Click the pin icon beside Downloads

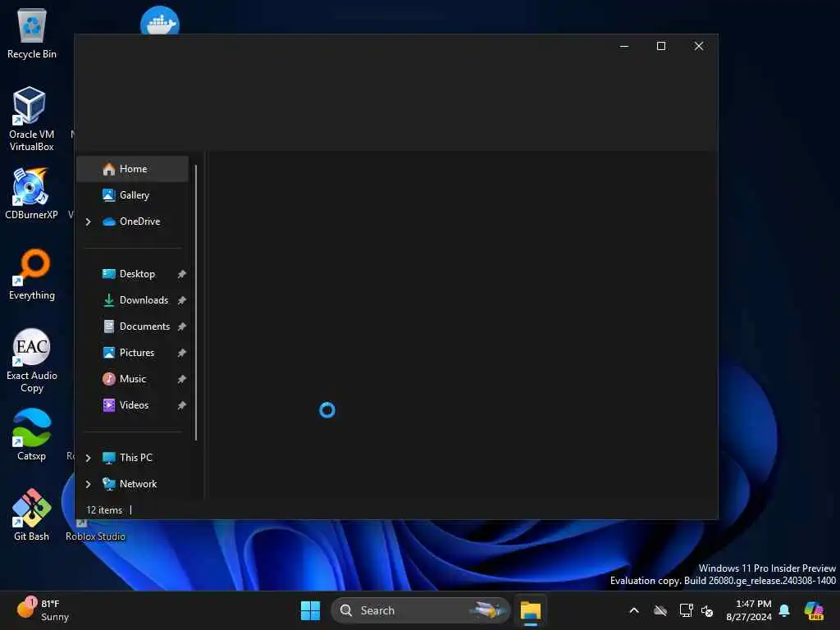coord(181,300)
